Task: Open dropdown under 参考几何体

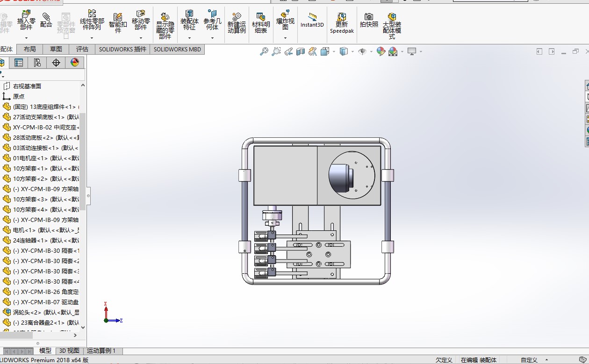Action: (x=212, y=38)
